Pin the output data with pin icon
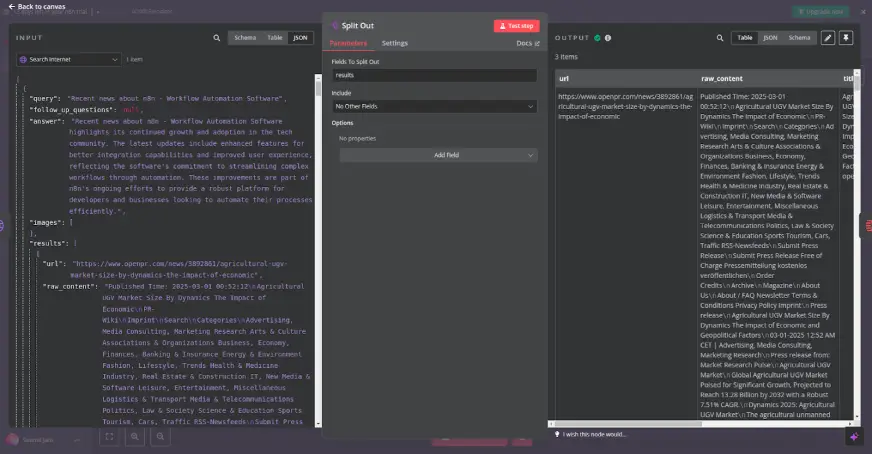Image resolution: width=872 pixels, height=454 pixels. click(846, 38)
